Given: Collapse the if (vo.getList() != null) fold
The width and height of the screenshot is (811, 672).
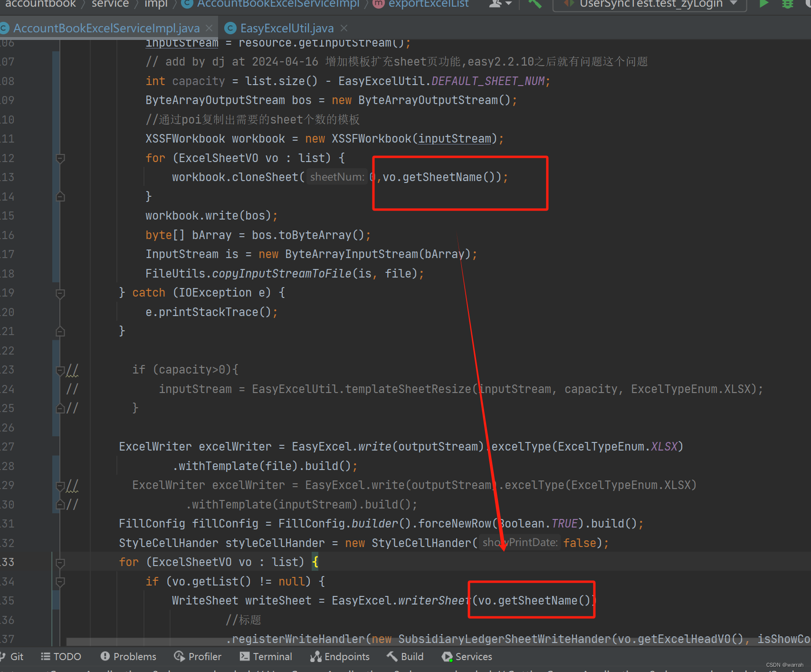Looking at the screenshot, I should [x=60, y=582].
